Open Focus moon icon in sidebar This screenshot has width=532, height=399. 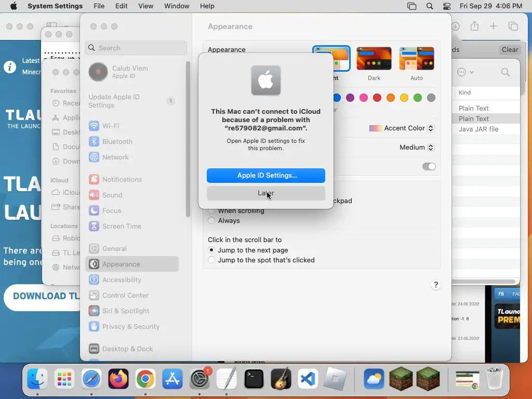(94, 211)
